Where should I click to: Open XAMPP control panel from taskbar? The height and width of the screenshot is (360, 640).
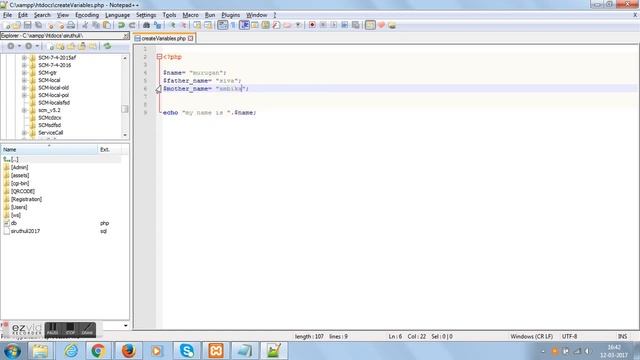tap(216, 351)
